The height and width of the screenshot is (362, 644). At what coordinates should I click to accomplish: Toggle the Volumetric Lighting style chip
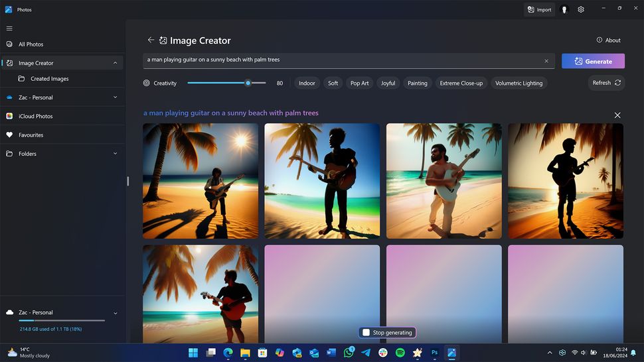click(x=519, y=84)
